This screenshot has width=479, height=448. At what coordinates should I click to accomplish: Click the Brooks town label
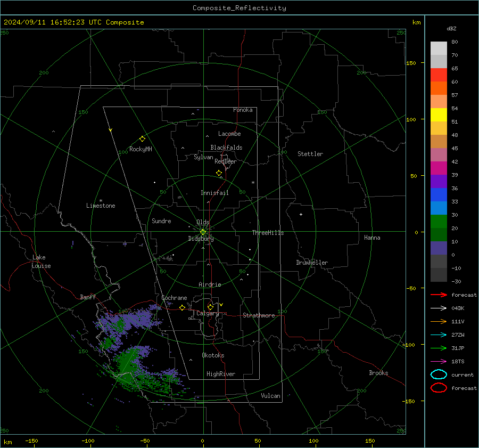378,373
